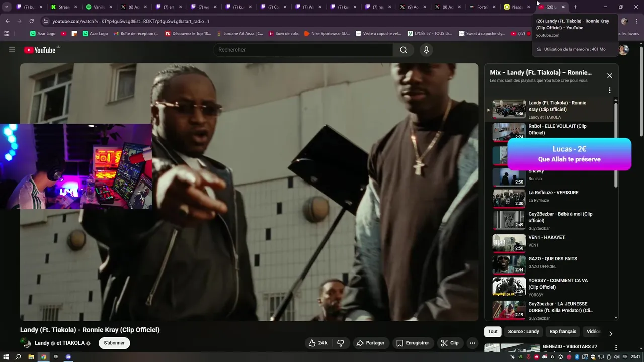Click the Rechercher search field

pyautogui.click(x=303, y=50)
